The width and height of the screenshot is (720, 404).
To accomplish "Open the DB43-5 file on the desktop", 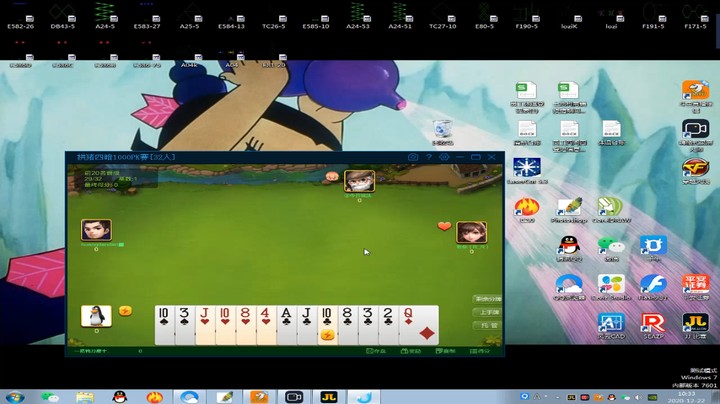I will click(x=63, y=16).
